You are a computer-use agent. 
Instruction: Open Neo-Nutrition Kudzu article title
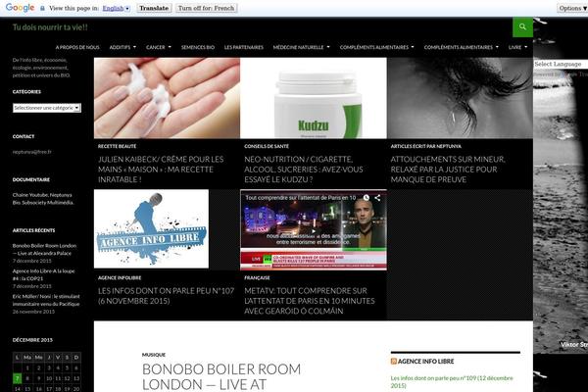pyautogui.click(x=304, y=170)
